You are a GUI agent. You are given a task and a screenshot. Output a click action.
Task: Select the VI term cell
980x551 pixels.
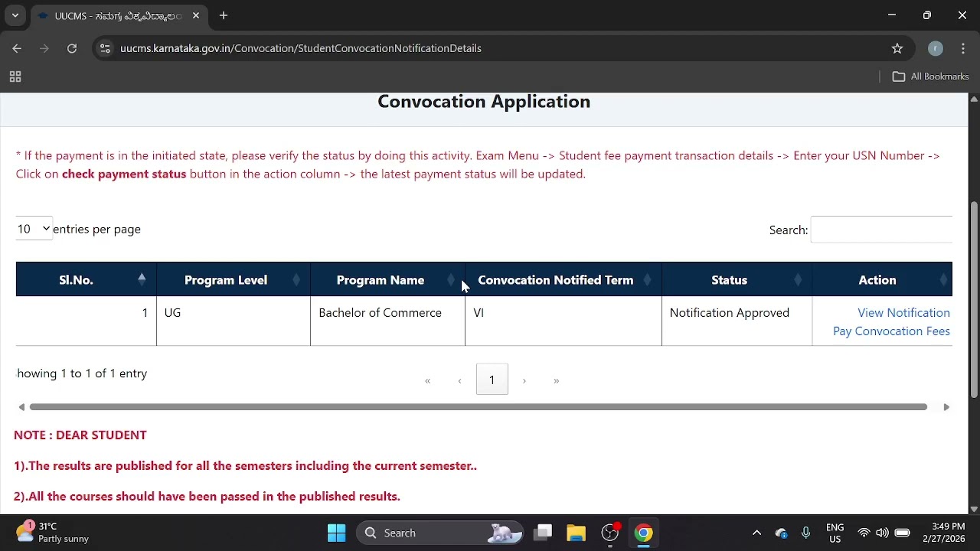pos(563,321)
